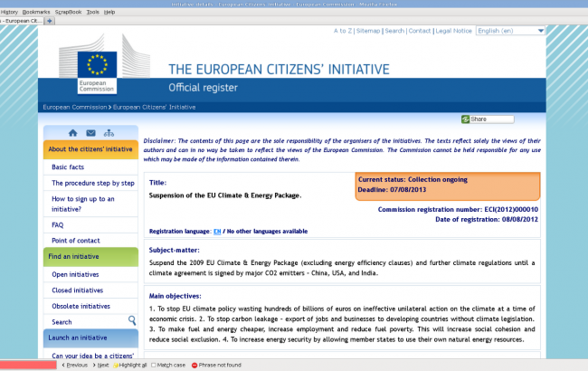Viewport: 588px width, 371px height.
Task: Open the Open initiatives link
Action: pos(74,274)
